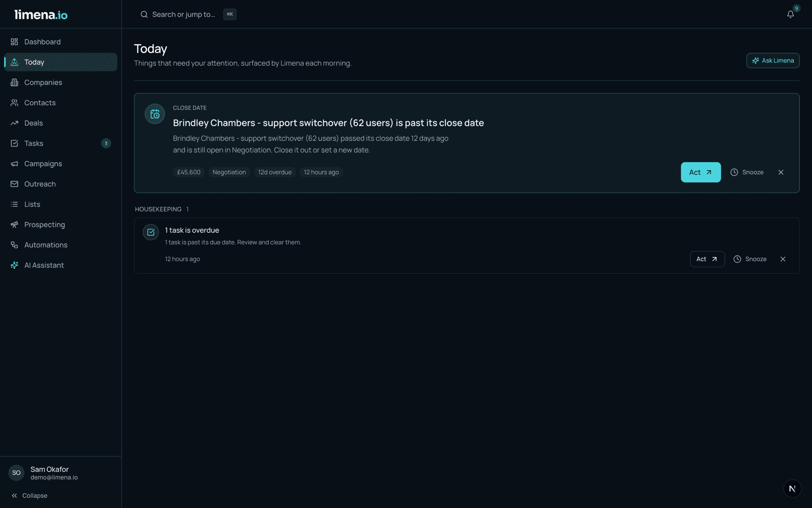Click the demo@limena.io email text
Viewport: 812px width, 508px height.
point(54,478)
